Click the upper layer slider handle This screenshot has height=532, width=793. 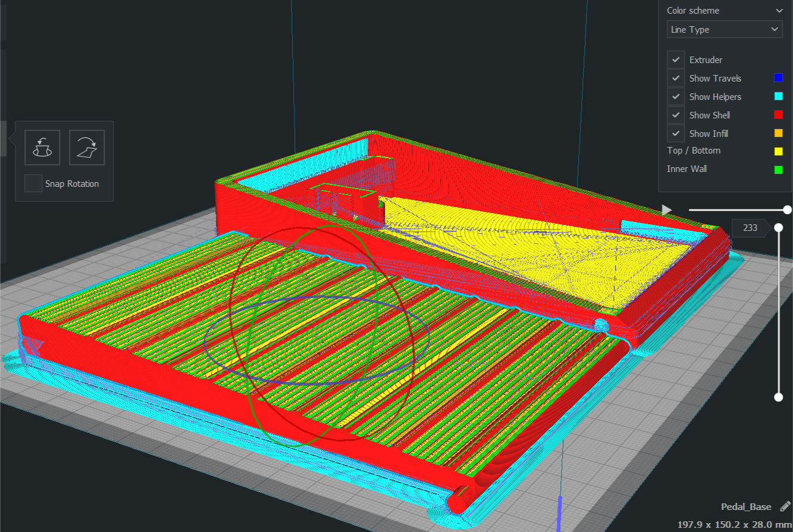point(778,227)
